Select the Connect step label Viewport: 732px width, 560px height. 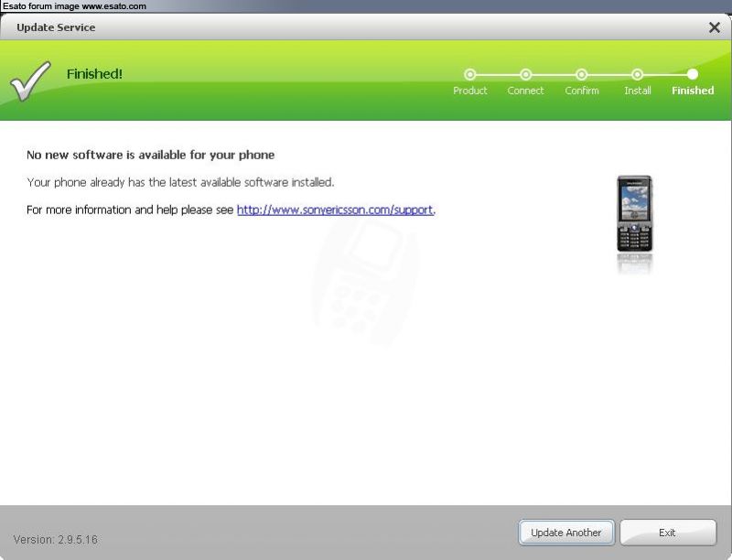tap(525, 91)
